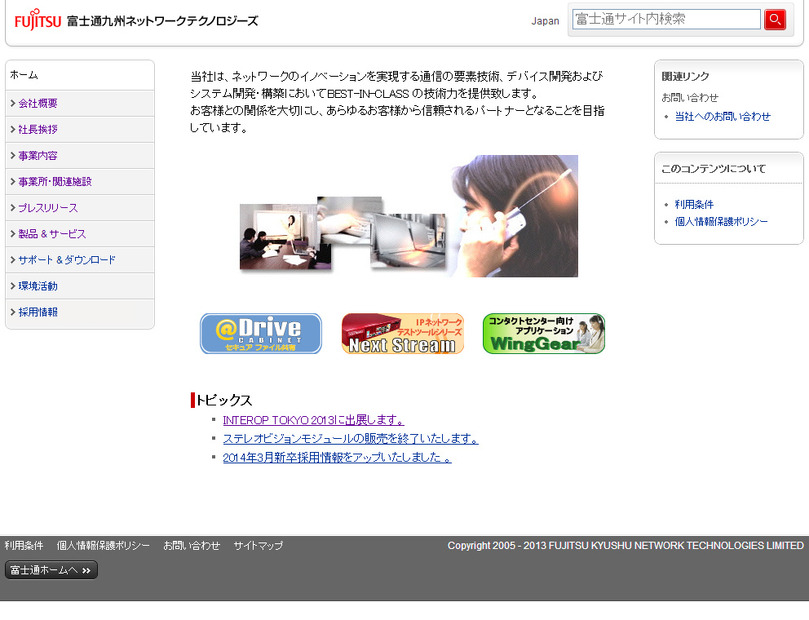The image size is (809, 620).
Task: Click footer 利用条件 link
Action: [x=24, y=546]
